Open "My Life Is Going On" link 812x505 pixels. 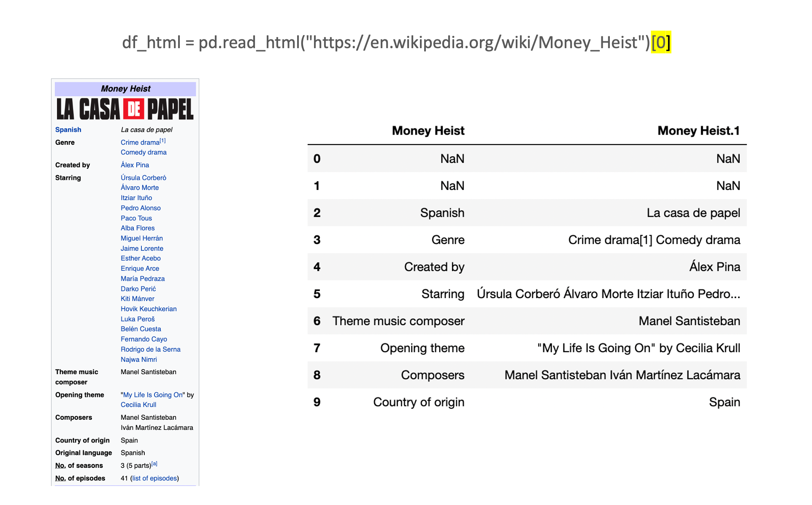point(153,395)
